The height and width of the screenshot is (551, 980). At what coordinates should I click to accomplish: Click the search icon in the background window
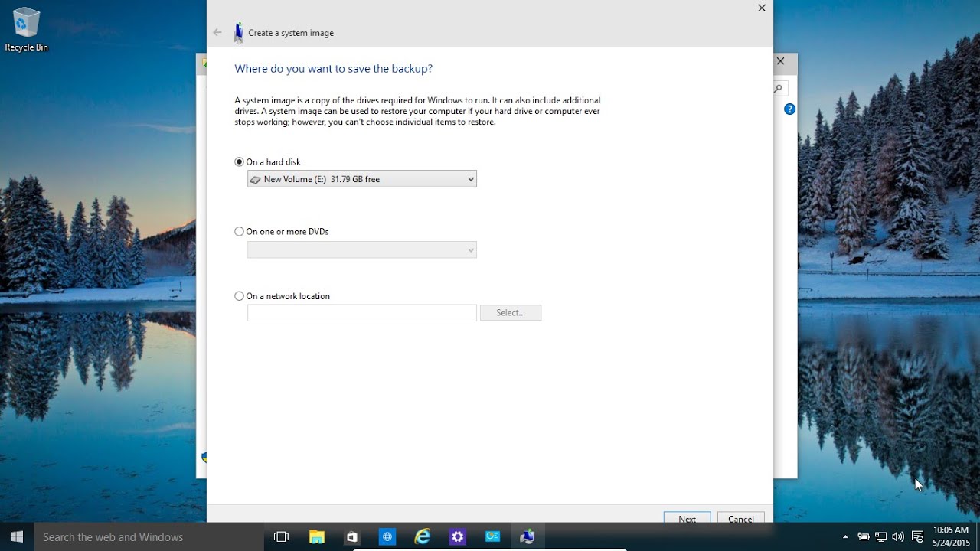coord(779,89)
